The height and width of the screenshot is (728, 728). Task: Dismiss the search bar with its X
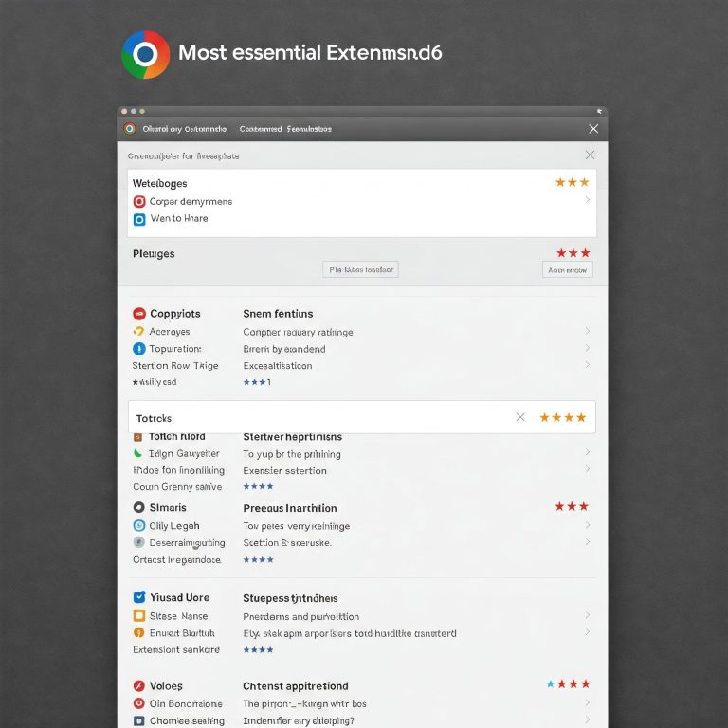[x=591, y=155]
